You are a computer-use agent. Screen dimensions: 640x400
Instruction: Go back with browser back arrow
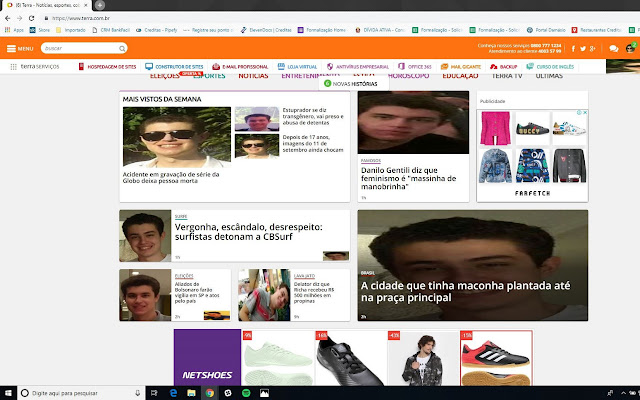7,18
